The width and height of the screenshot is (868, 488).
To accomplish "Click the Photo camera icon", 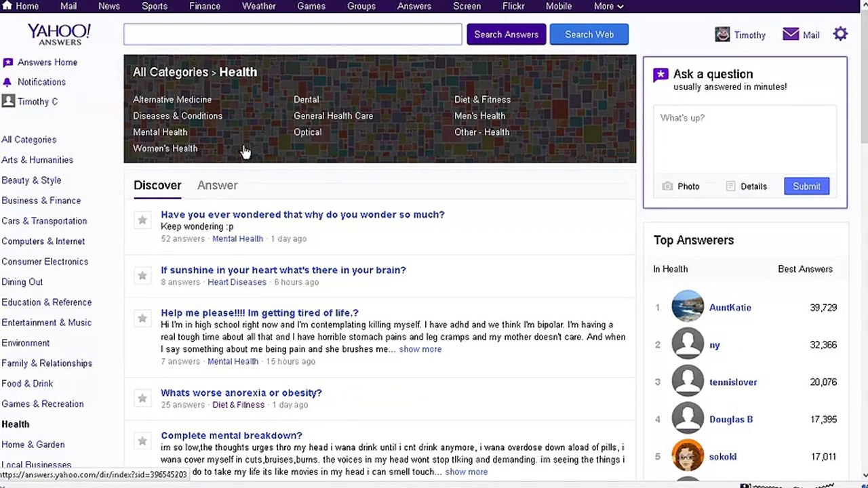I will 667,186.
